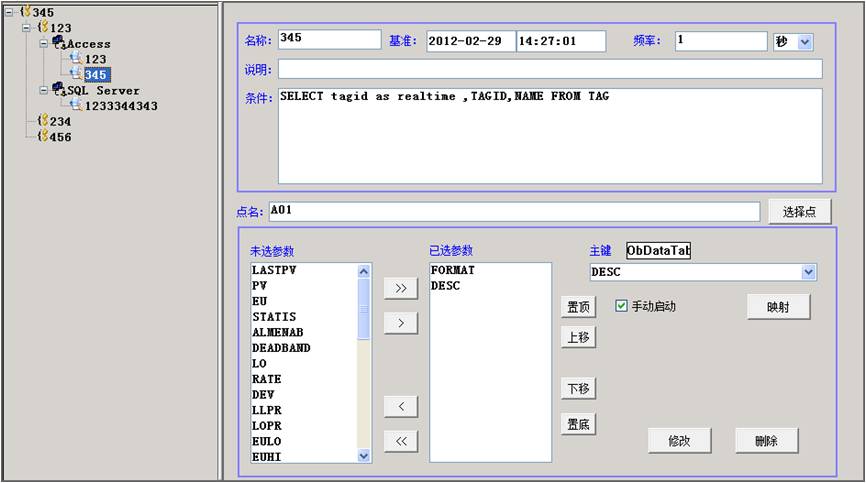Remove all parameters with << button
866x483 pixels.
click(401, 441)
